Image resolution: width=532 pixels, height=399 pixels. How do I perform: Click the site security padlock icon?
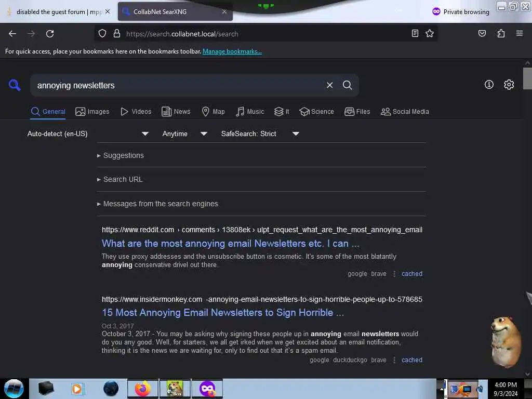117,33
